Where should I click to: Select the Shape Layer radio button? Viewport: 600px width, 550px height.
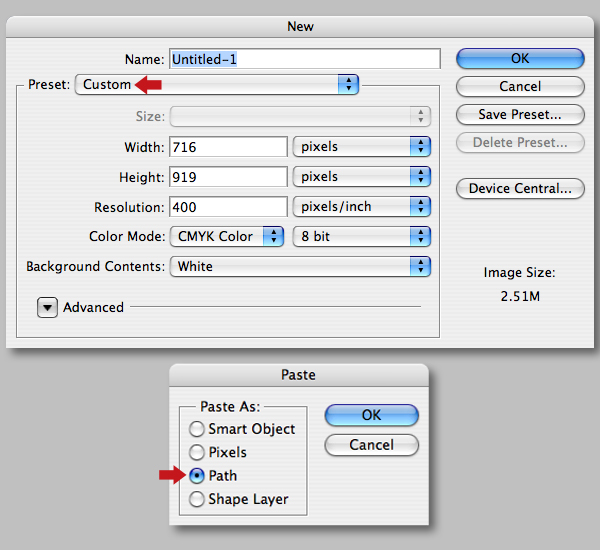[197, 499]
